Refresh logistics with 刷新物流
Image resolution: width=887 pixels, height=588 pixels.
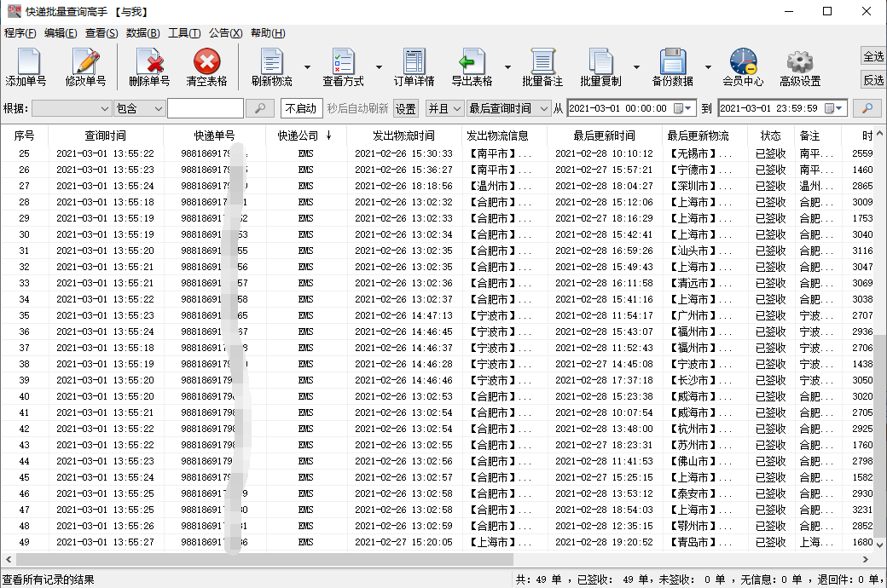272,66
